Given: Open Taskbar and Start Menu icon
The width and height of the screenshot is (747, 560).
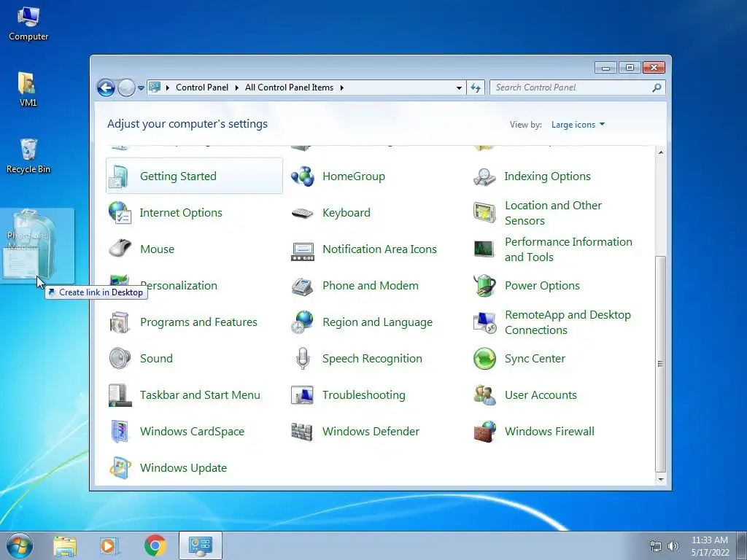Looking at the screenshot, I should pos(120,395).
